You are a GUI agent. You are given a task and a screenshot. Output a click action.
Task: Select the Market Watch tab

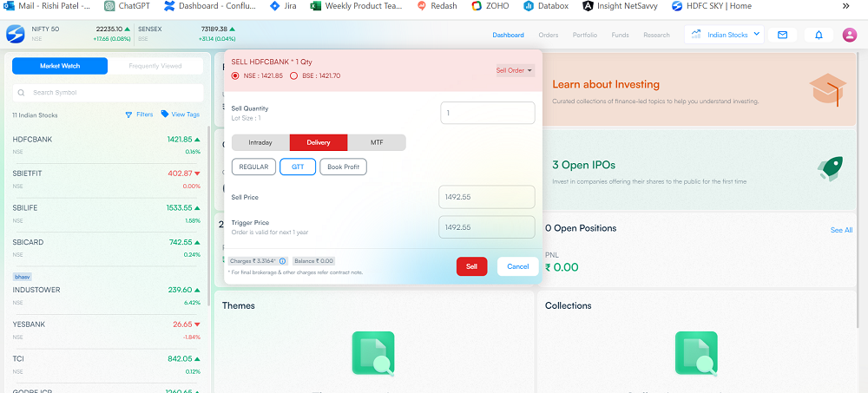(60, 66)
